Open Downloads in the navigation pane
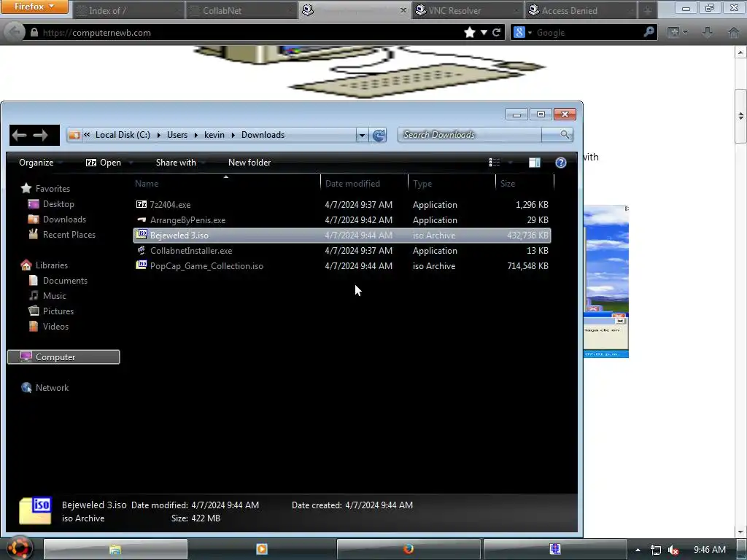Screen dimensions: 747x560 click(64, 219)
